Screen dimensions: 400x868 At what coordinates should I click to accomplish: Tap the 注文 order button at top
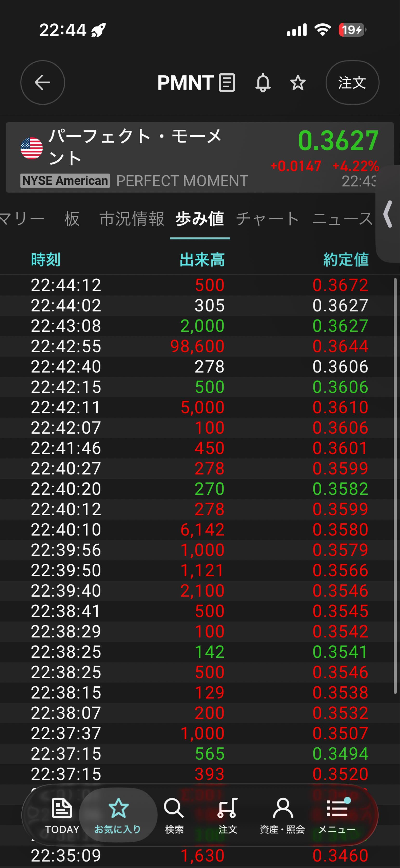pos(352,82)
